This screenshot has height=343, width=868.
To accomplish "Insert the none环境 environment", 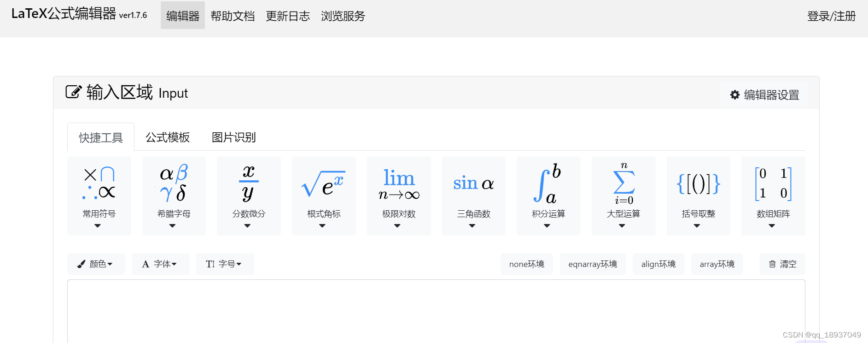I will (526, 264).
